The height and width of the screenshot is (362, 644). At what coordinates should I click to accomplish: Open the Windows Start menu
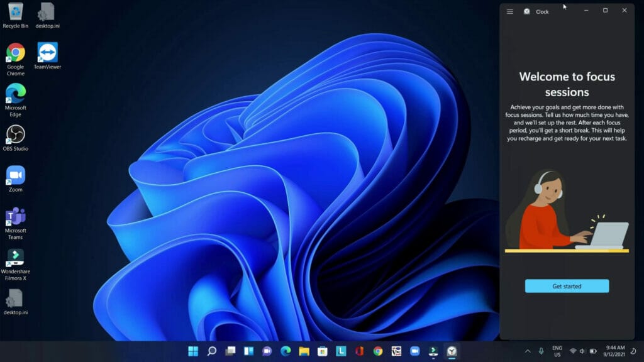[x=194, y=350]
